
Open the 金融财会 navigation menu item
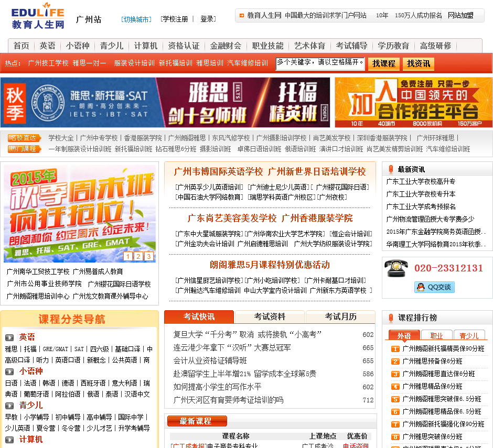pyautogui.click(x=226, y=46)
